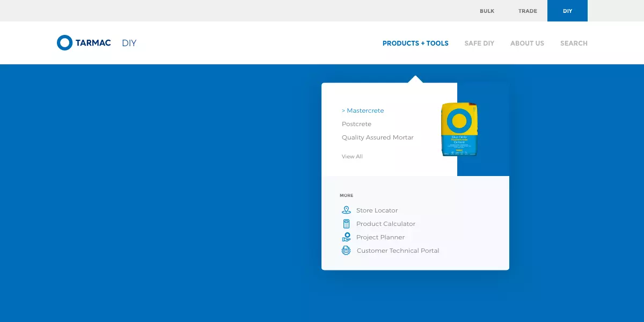Click View All products link
This screenshot has height=322, width=644.
click(x=352, y=157)
